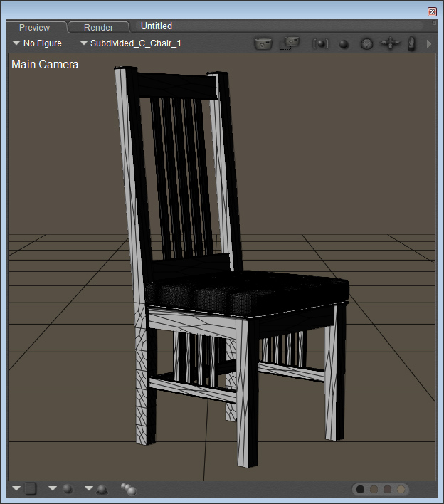Screen dimensions: 444x504
Task: Click the Render camera icon
Action: 263,43
